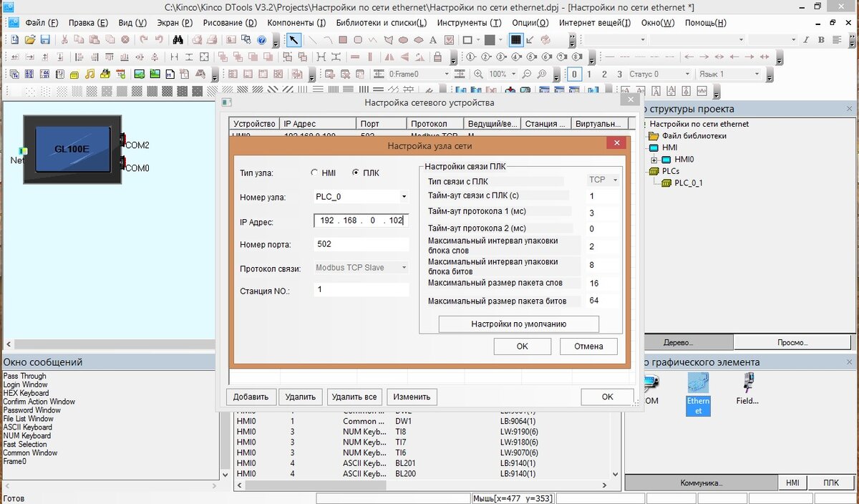
Task: Select the Text 'A' drawing tool
Action: coord(433,39)
